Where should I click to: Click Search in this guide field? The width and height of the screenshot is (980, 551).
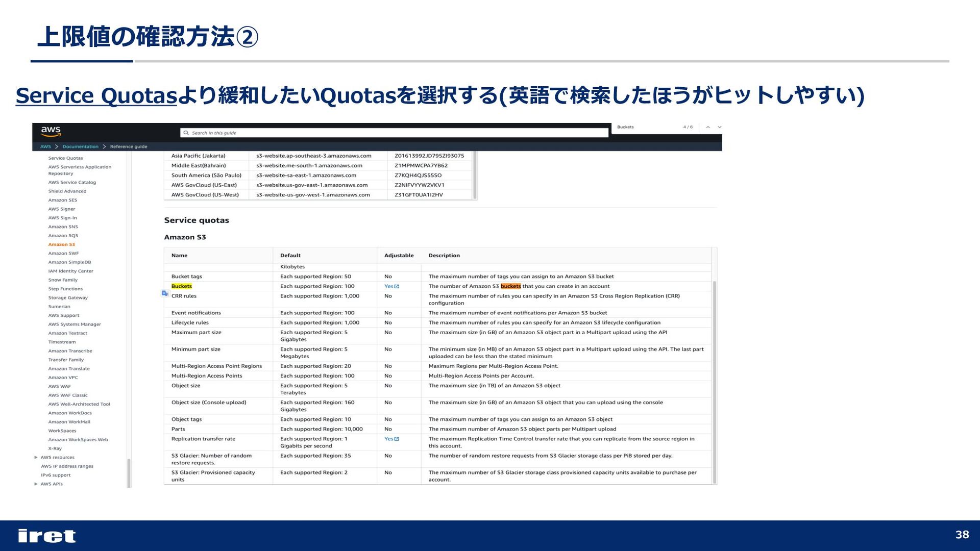coord(394,133)
